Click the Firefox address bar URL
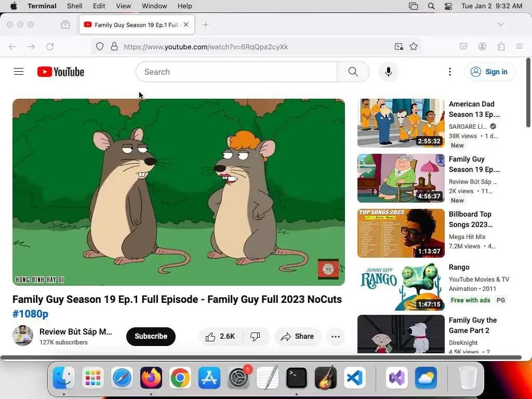 [x=206, y=46]
